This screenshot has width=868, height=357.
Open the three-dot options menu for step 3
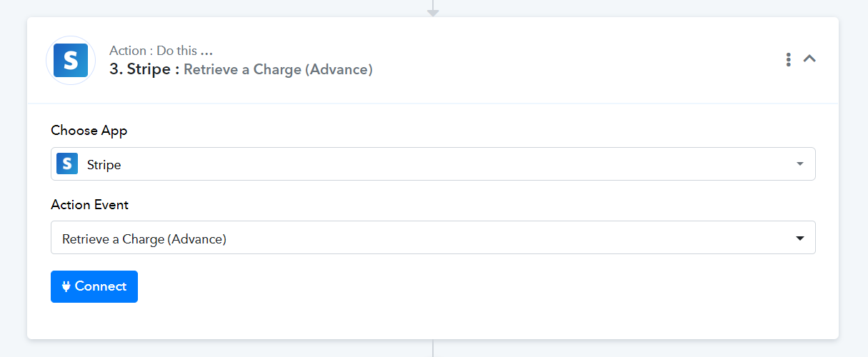[x=788, y=60]
